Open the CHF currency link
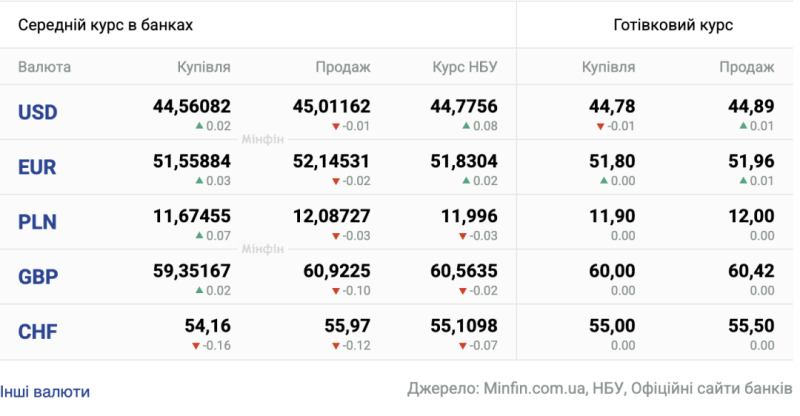Image resolution: width=800 pixels, height=416 pixels. click(x=38, y=332)
